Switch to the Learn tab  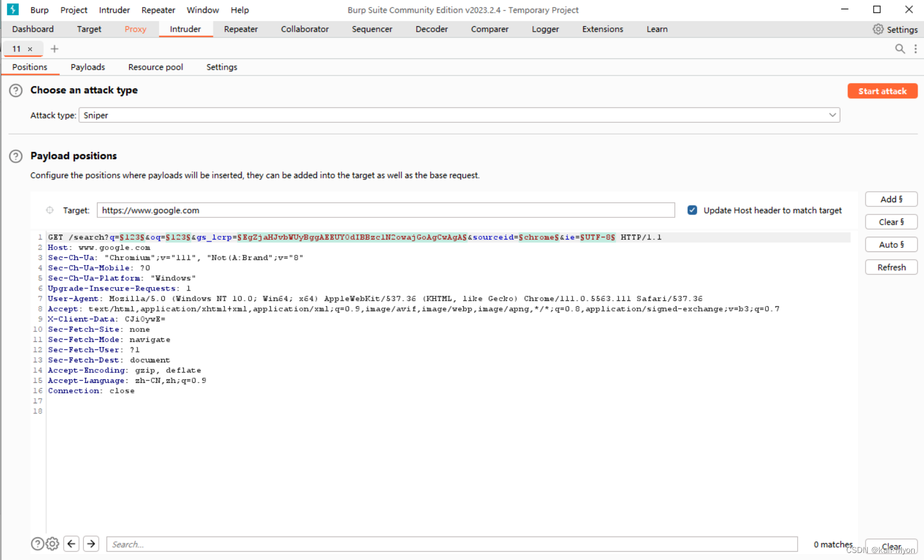pos(657,29)
